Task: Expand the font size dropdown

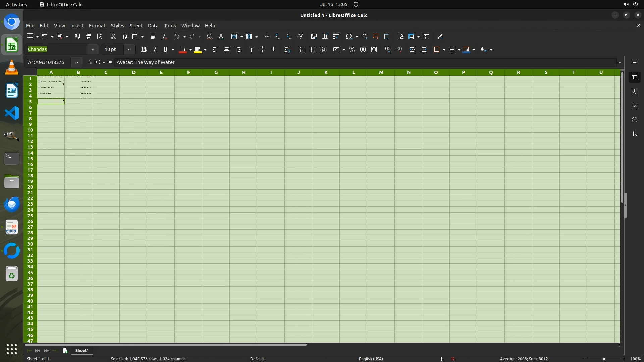Action: pos(129,49)
